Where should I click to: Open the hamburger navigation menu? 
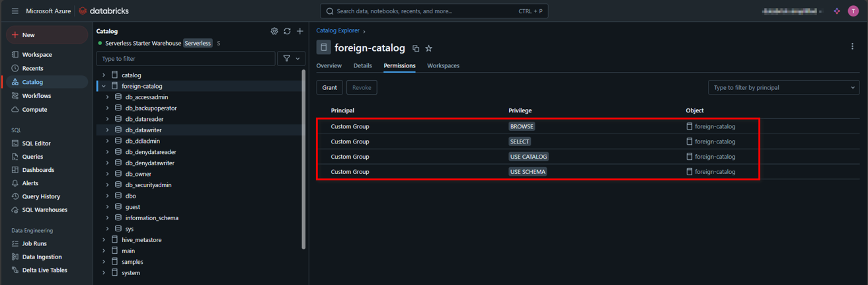coord(15,11)
